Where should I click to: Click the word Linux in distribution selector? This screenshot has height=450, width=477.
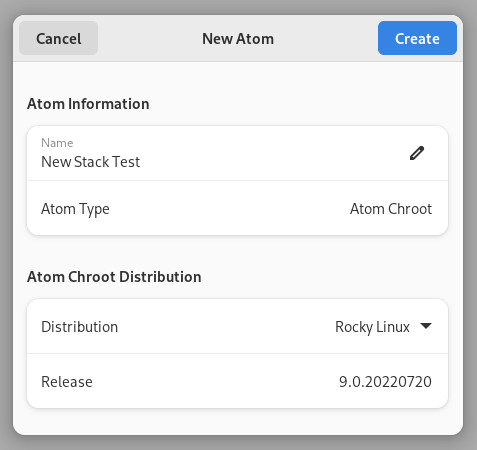(x=393, y=327)
